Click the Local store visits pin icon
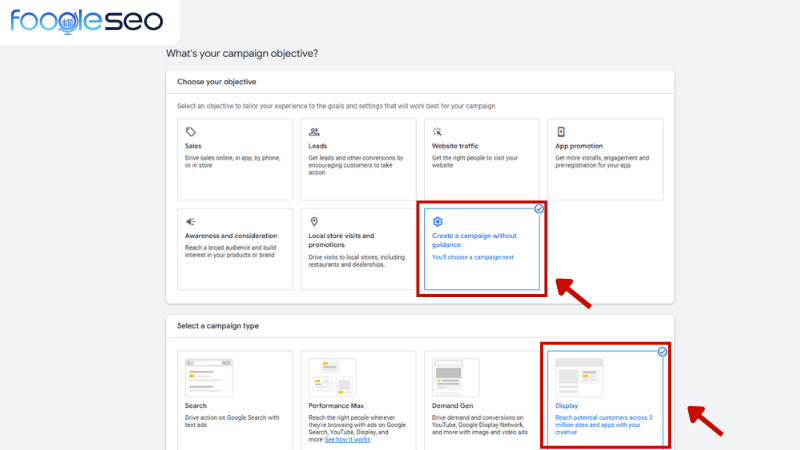 314,222
